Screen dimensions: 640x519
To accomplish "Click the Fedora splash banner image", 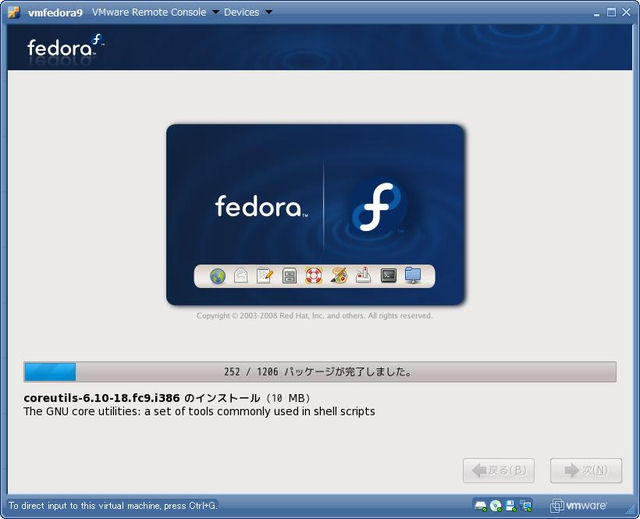I will 315,215.
